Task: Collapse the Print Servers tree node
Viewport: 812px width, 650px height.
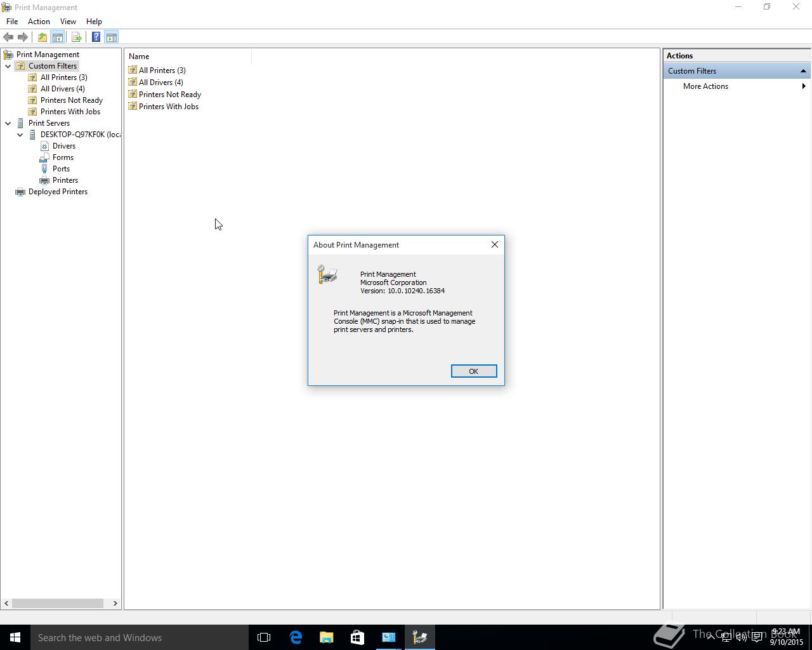Action: (x=8, y=123)
